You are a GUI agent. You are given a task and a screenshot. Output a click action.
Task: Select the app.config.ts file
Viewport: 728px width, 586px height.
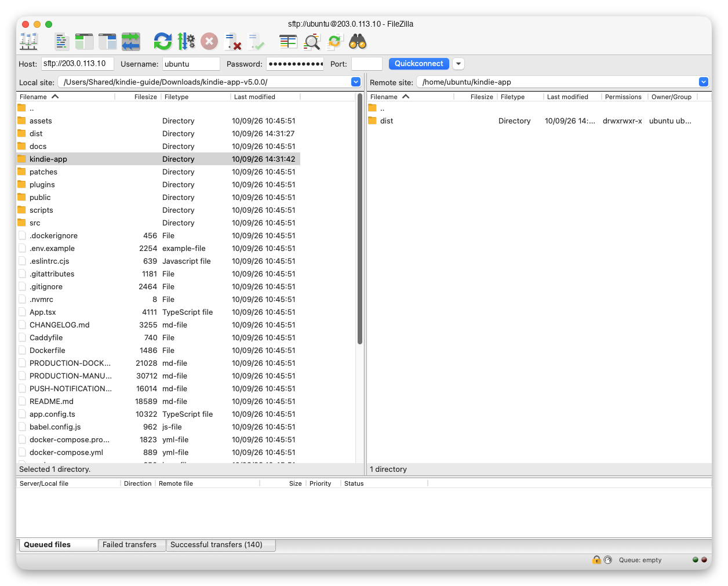click(x=158, y=414)
